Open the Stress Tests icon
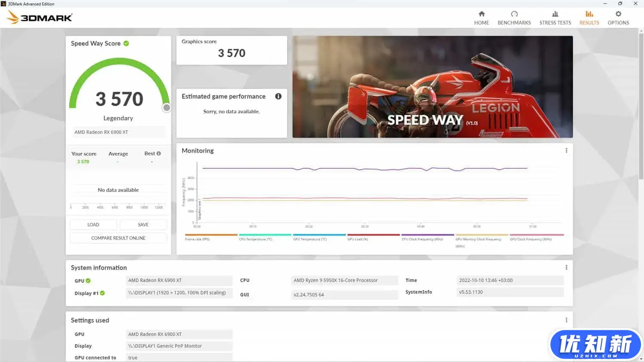644x362 pixels. 555,14
